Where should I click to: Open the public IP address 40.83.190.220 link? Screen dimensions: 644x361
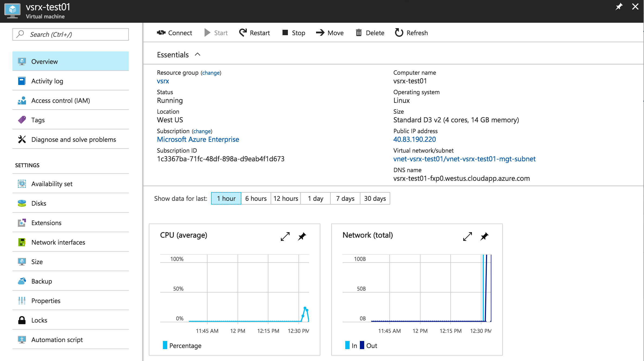[415, 139]
